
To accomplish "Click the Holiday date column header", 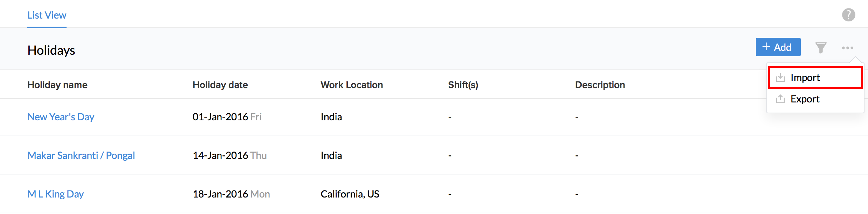I will (x=220, y=85).
